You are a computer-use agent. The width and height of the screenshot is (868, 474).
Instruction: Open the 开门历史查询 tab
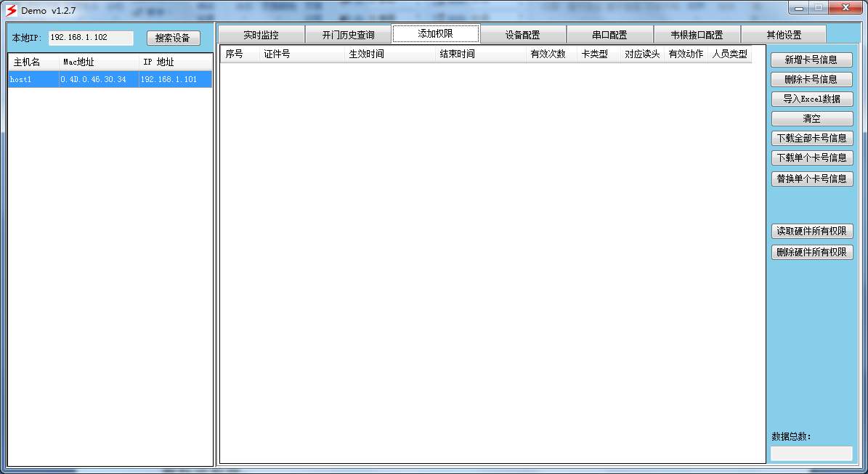click(348, 35)
